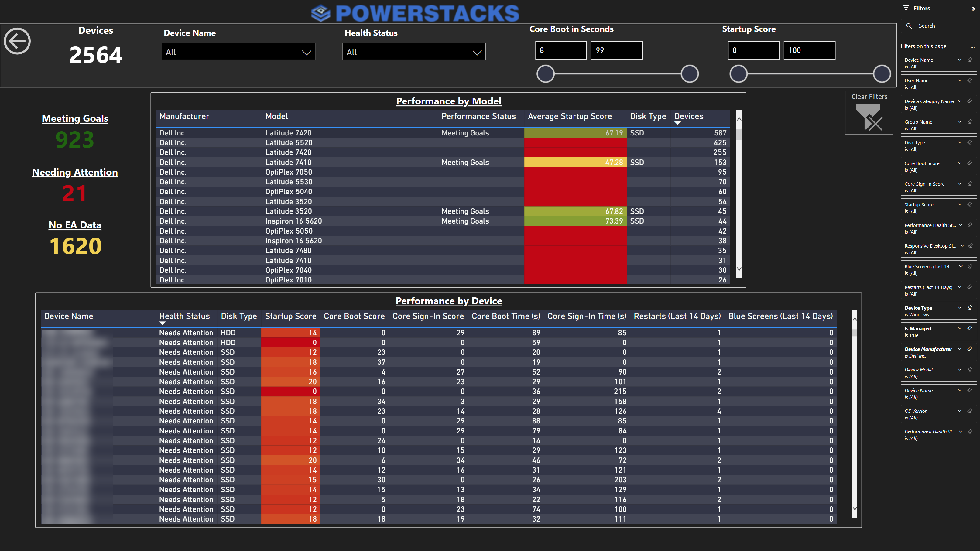The width and height of the screenshot is (980, 551).
Task: Expand the User Name filter card
Action: (959, 80)
